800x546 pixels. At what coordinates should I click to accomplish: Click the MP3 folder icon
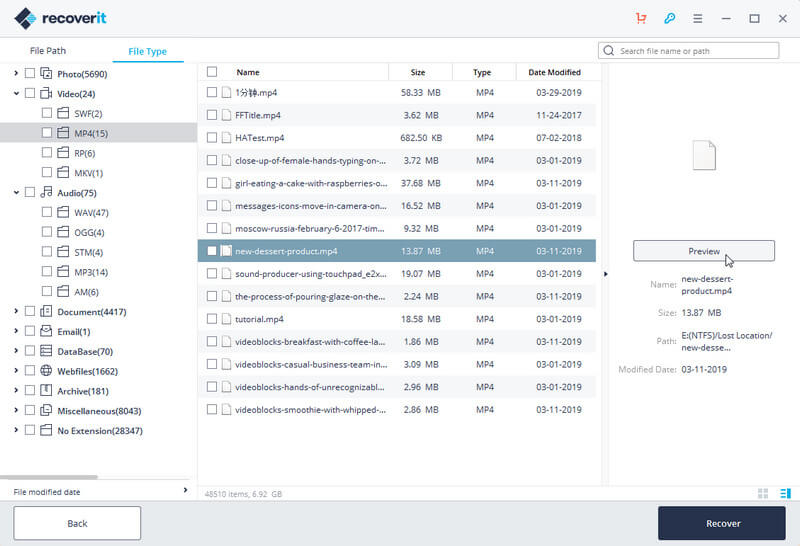(63, 271)
